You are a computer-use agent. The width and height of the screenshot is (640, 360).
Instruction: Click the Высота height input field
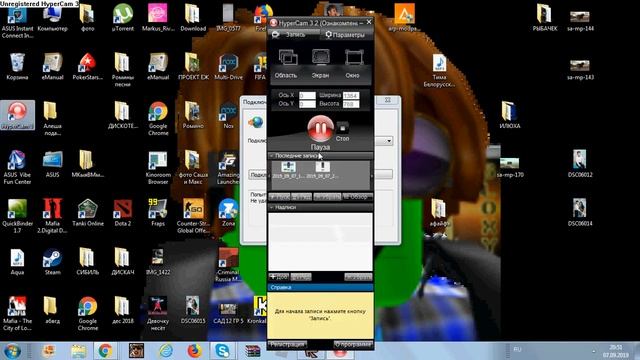coord(351,104)
